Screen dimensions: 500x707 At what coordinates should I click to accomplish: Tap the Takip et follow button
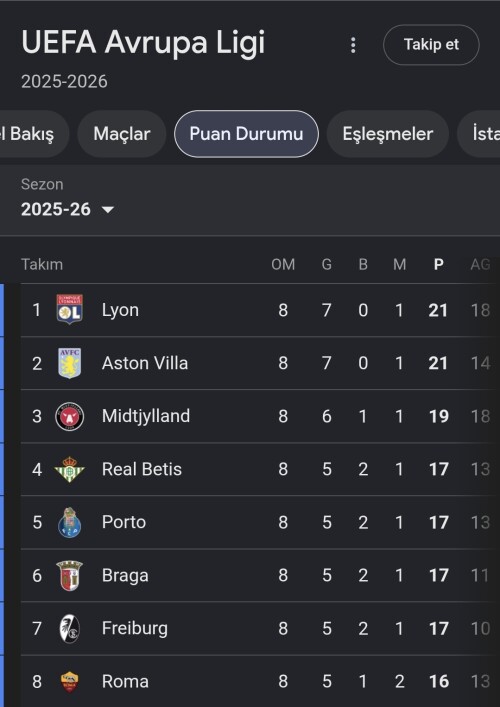[x=431, y=45]
